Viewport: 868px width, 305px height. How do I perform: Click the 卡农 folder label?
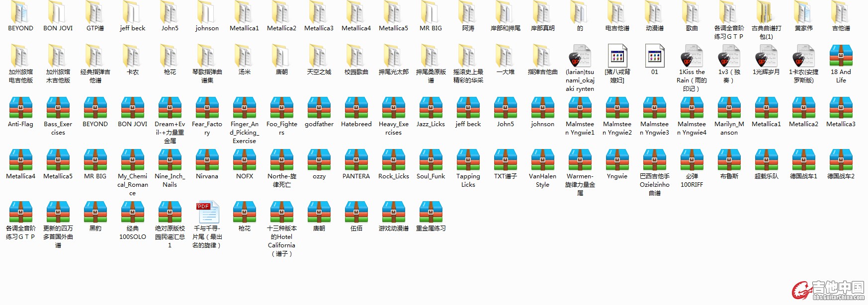[133, 72]
